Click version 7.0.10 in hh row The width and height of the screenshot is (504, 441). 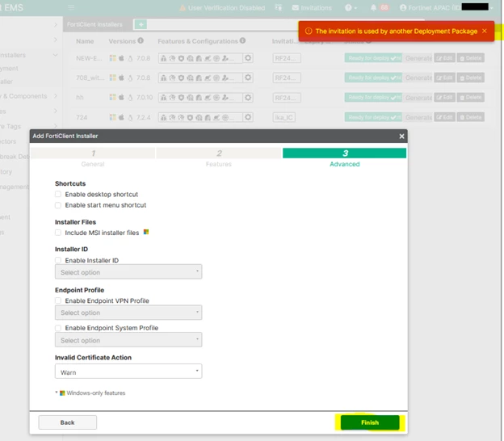[145, 98]
